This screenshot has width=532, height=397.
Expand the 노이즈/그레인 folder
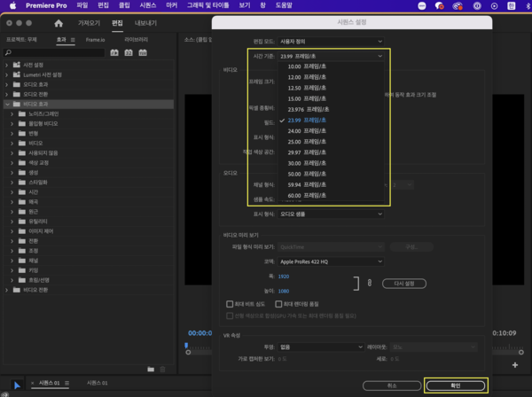[12, 114]
